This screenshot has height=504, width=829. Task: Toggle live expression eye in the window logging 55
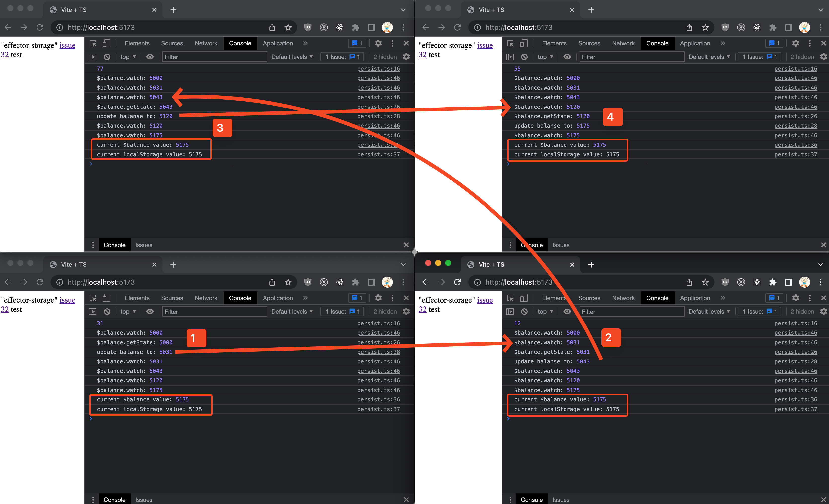click(x=567, y=57)
